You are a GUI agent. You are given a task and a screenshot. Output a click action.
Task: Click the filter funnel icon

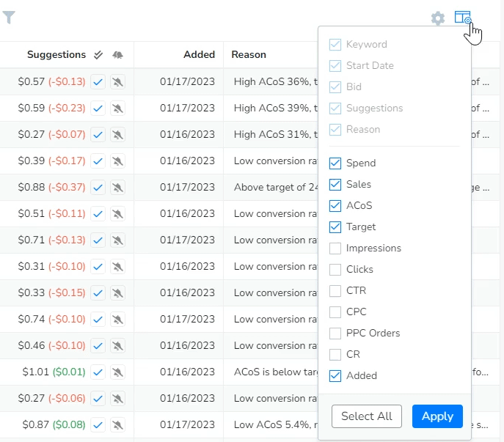coord(9,18)
